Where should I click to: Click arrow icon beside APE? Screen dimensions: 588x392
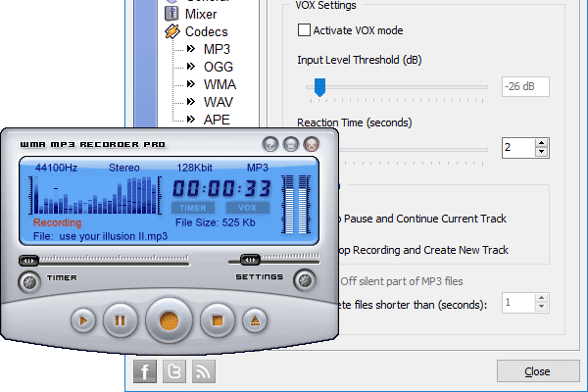click(x=191, y=120)
